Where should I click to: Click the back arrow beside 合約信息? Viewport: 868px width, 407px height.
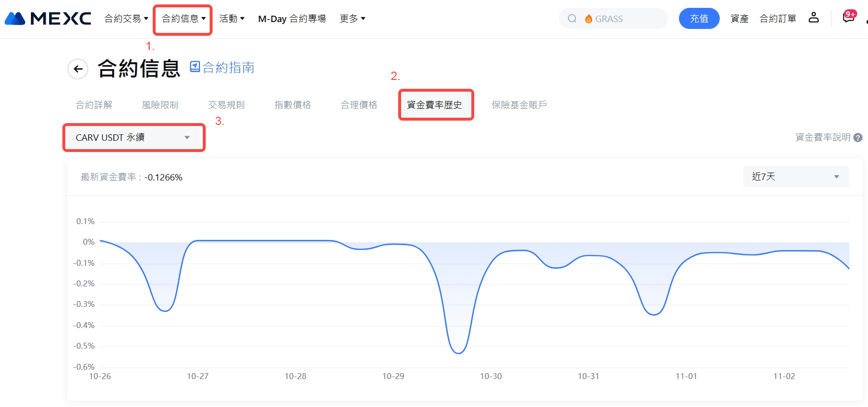[x=78, y=69]
